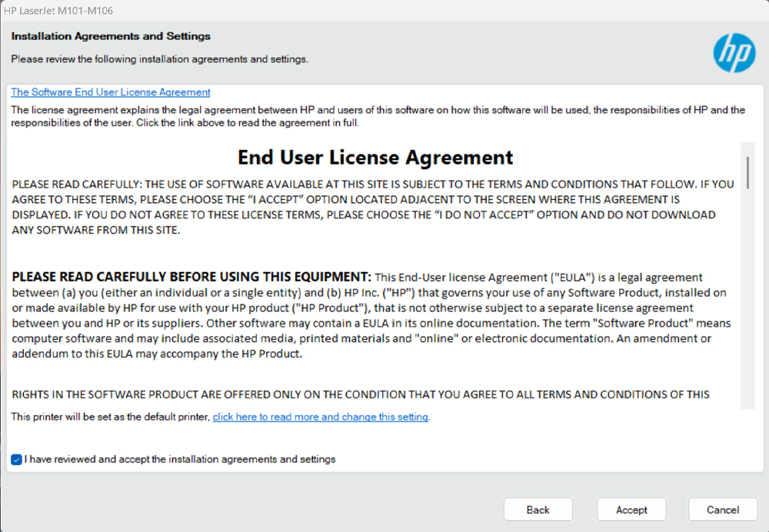The image size is (769, 532).
Task: Click the Installation Agreements and Settings title
Action: (x=111, y=36)
